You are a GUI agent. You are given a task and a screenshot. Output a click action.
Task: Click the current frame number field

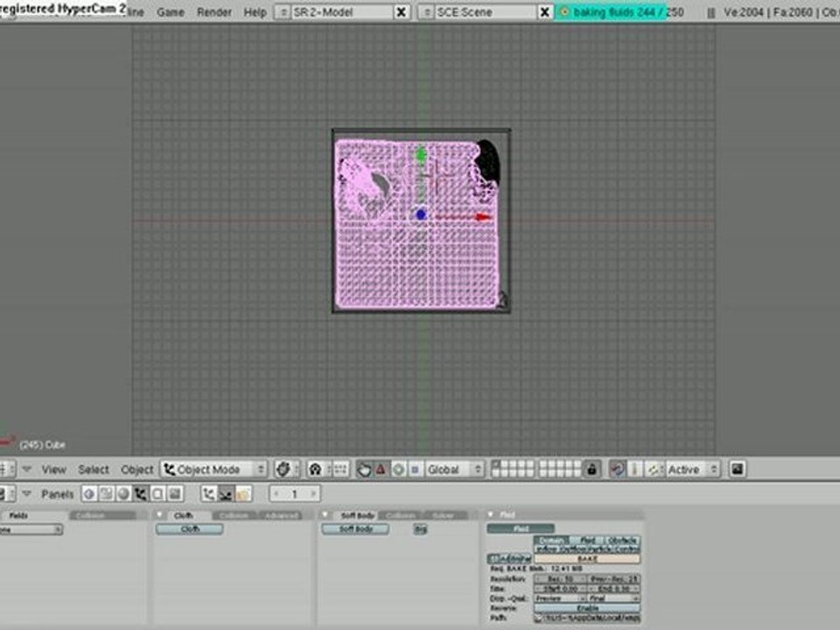point(294,493)
